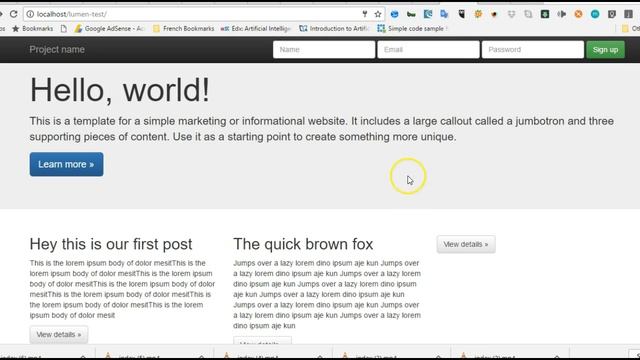
Task: Open the Other bookmarks folder
Action: 630,29
